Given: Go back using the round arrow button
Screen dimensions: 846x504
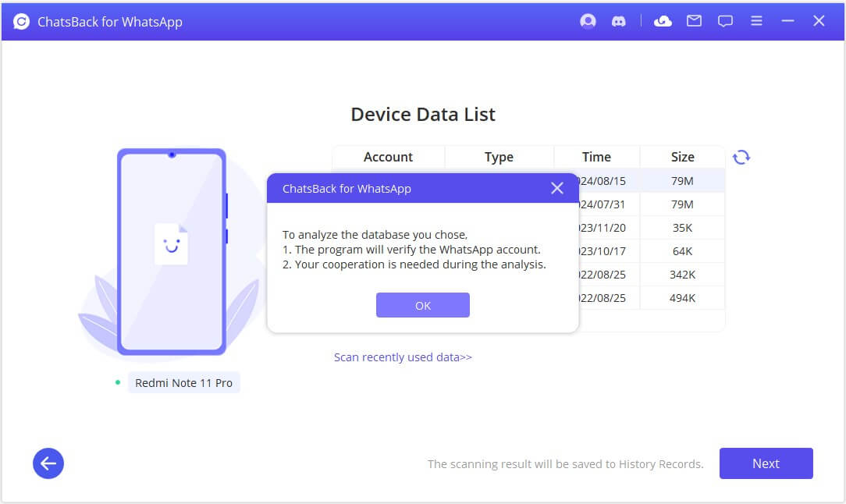Looking at the screenshot, I should pyautogui.click(x=48, y=463).
